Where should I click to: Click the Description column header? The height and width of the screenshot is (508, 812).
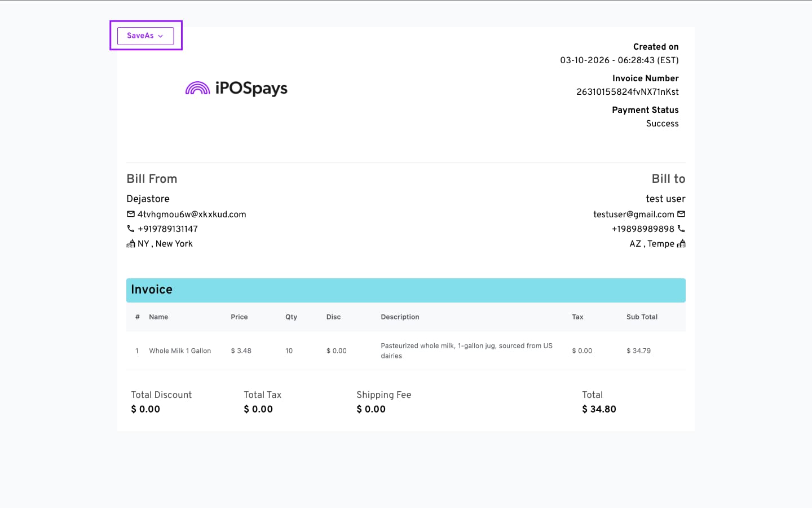tap(400, 317)
